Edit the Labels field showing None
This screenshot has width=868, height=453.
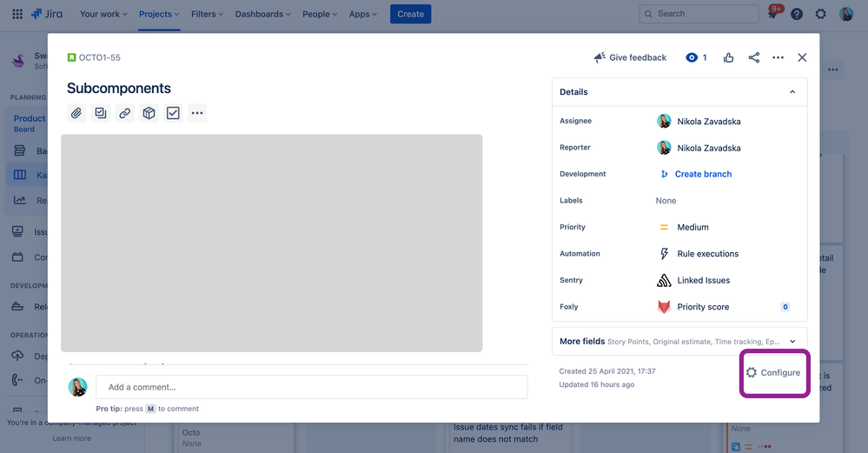pos(666,201)
